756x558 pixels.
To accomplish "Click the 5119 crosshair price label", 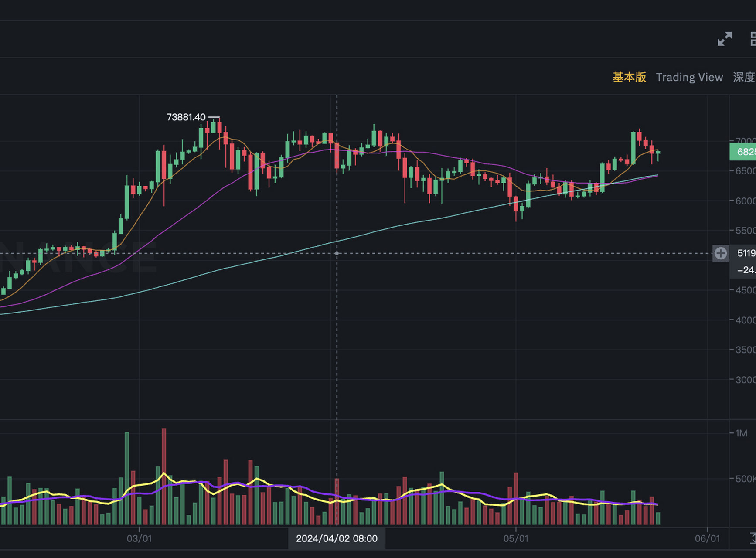I will pos(746,253).
